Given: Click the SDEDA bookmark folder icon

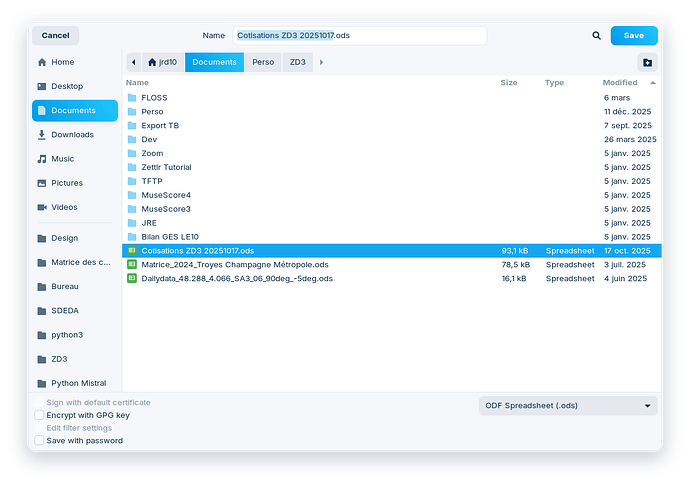Looking at the screenshot, I should coord(42,311).
